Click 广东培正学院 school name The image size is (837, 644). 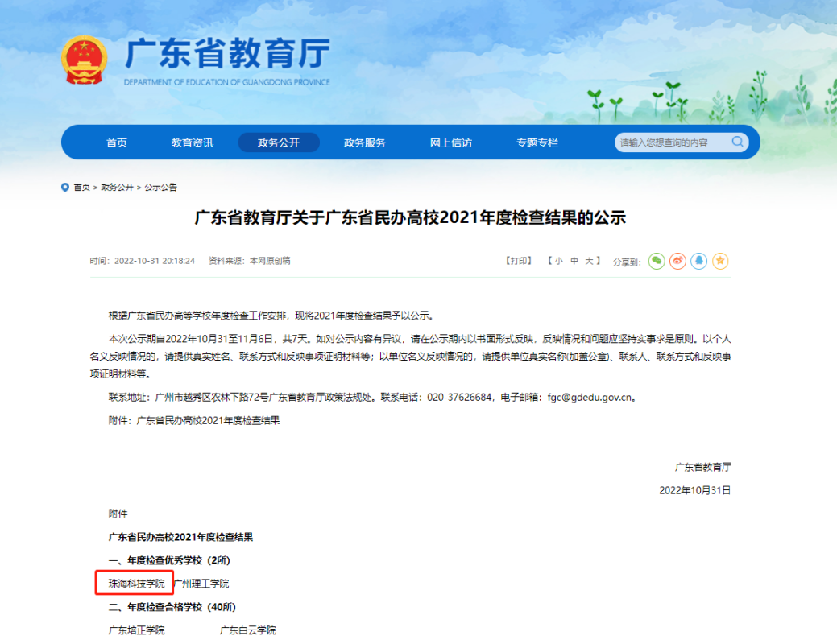click(137, 630)
